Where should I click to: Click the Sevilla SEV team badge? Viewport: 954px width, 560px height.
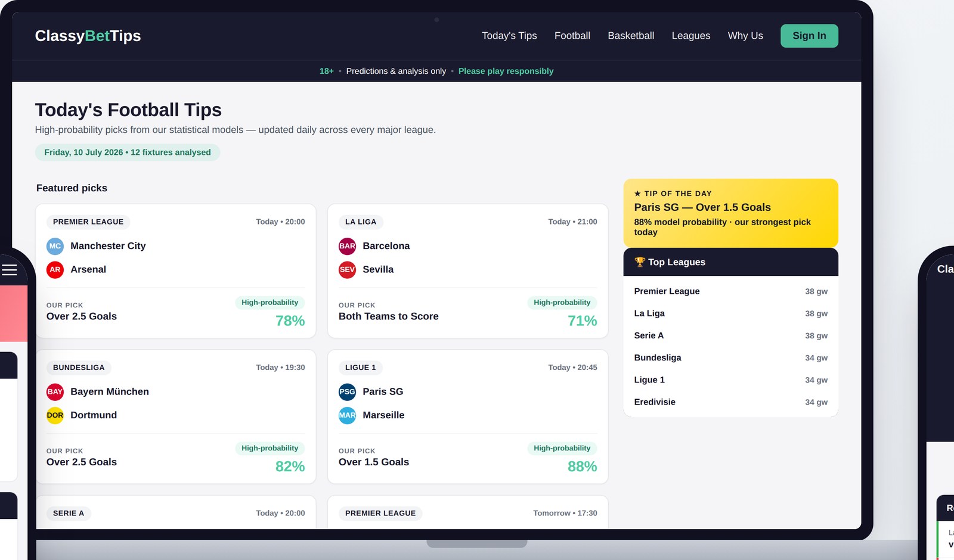point(347,270)
